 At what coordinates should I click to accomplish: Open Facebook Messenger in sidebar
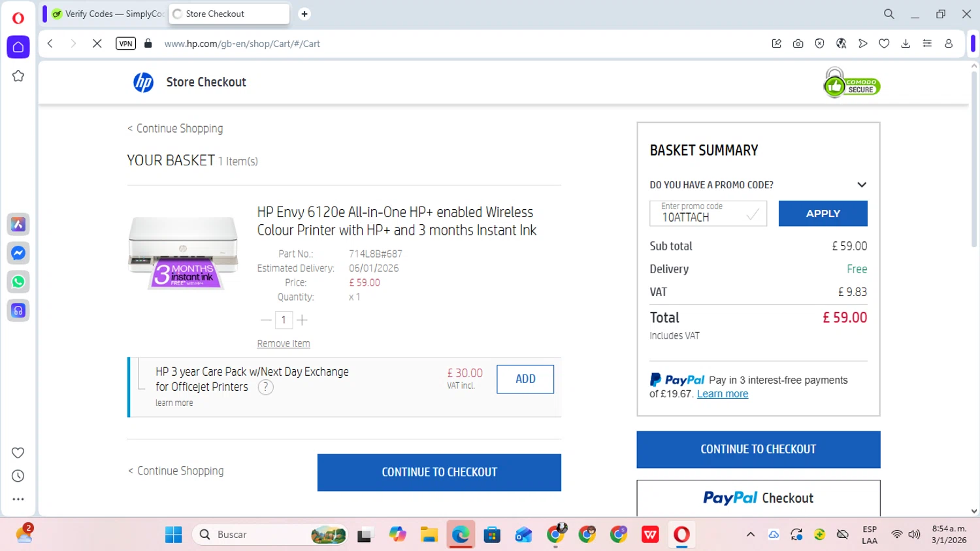(x=18, y=253)
